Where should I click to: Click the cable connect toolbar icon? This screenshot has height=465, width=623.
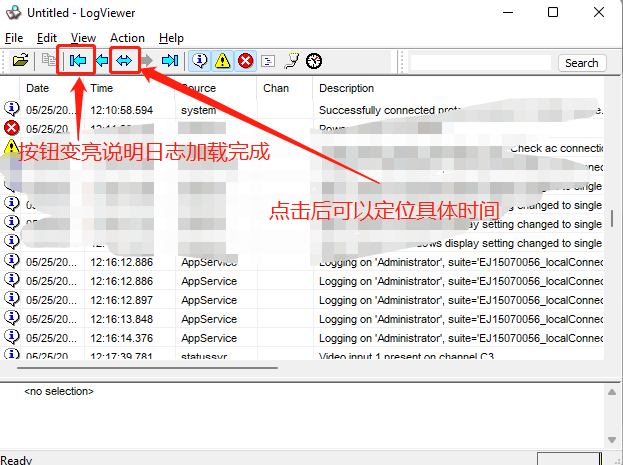click(x=291, y=61)
